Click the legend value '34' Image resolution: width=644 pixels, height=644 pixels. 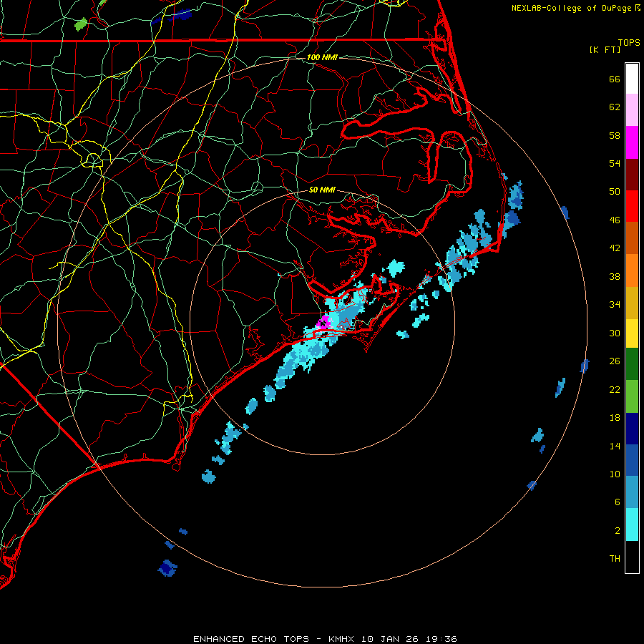[x=615, y=305]
